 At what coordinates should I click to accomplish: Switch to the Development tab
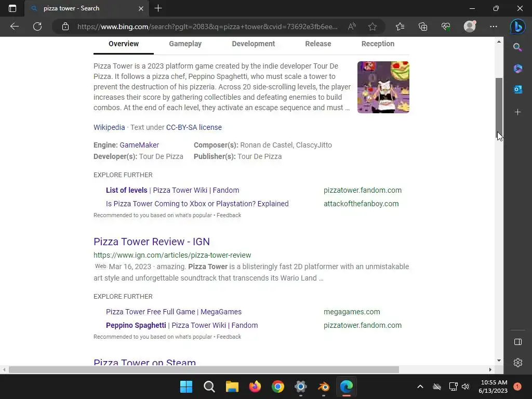tap(254, 44)
